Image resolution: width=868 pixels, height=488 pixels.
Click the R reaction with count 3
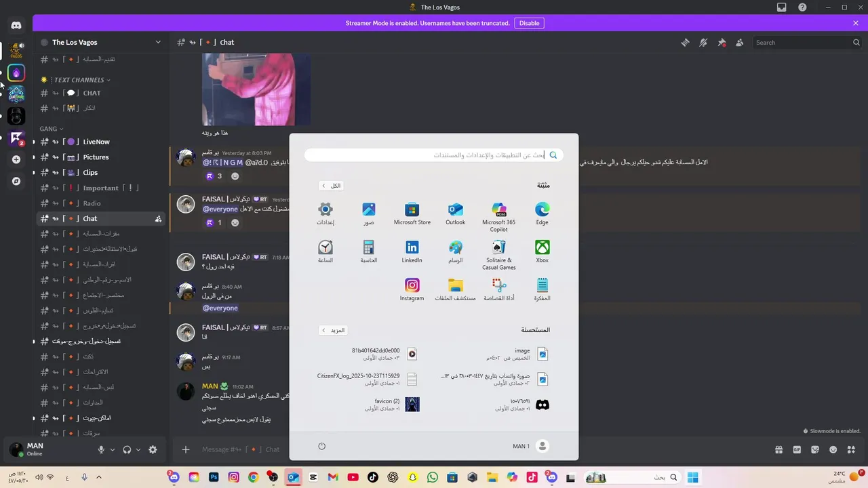(214, 176)
